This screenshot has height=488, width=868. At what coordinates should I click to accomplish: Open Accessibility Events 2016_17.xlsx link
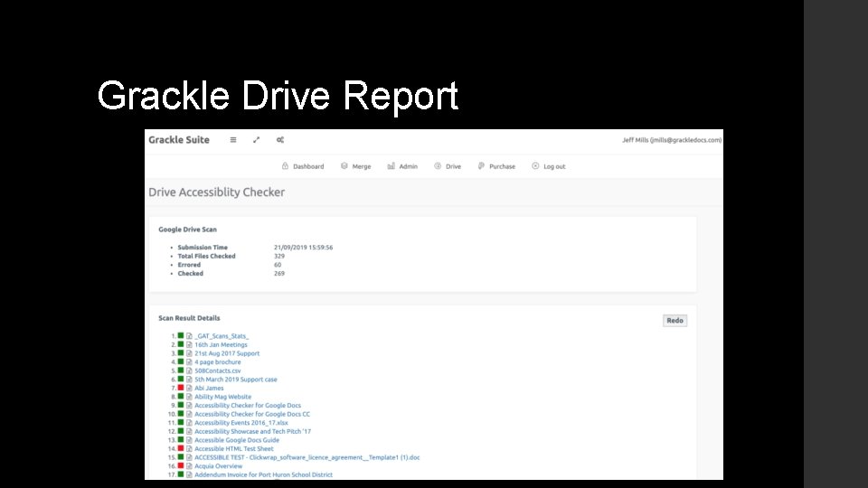pos(241,423)
